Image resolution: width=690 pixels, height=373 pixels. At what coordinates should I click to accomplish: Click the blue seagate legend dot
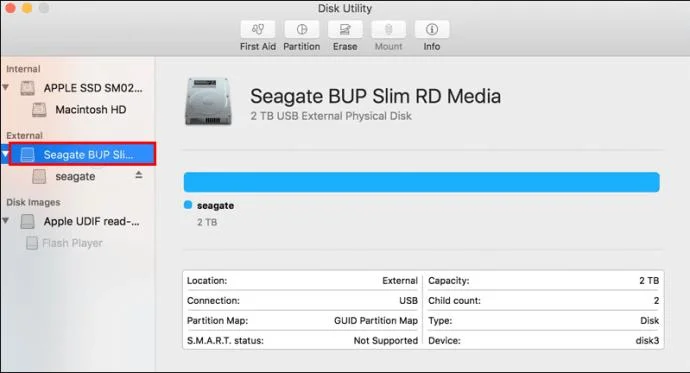(188, 205)
